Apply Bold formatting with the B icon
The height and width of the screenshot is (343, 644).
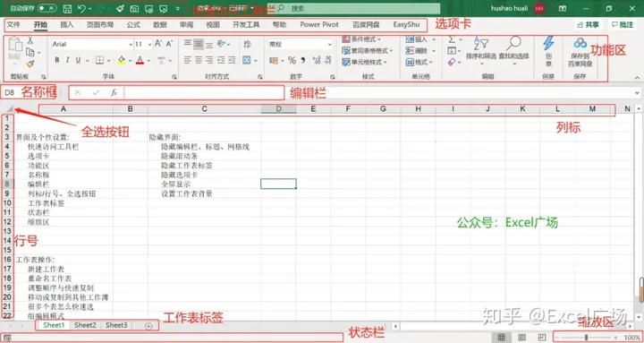57,61
